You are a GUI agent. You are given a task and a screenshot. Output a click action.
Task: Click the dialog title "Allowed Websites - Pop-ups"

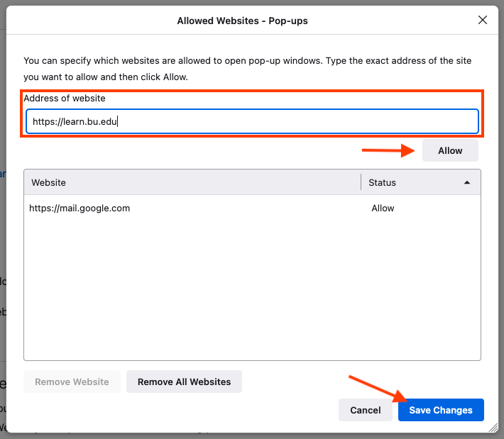click(242, 21)
